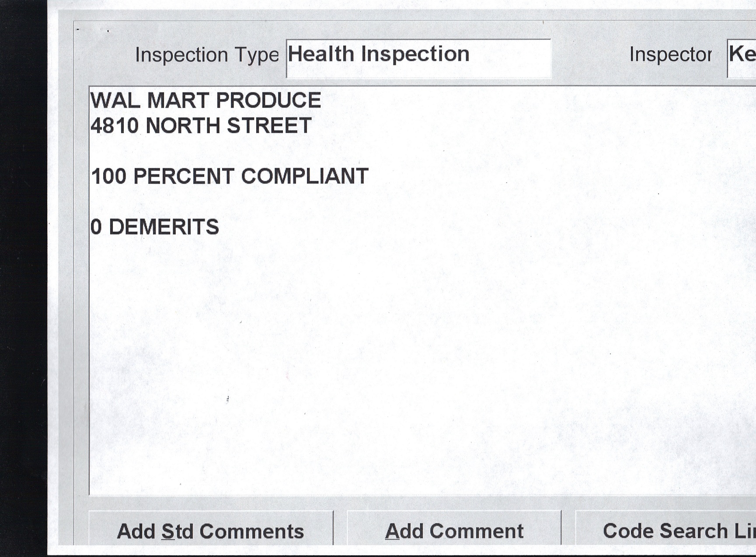Click the word PRODUCE in comments

pyautogui.click(x=268, y=100)
